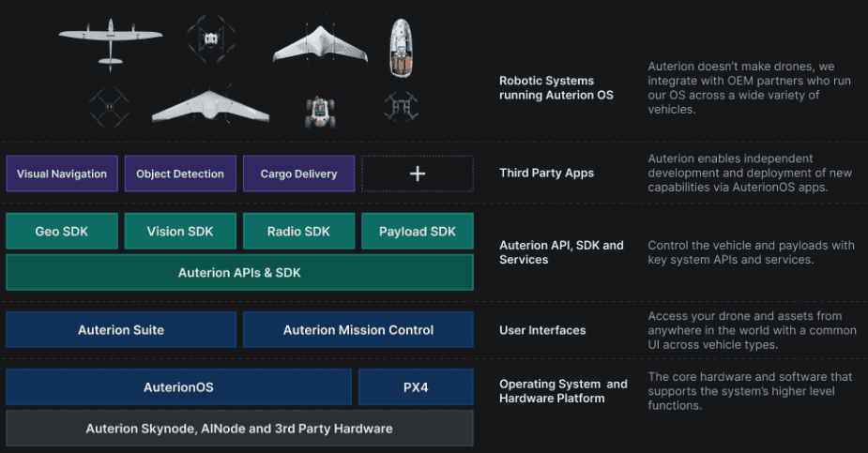Click the AuterionOS block
The width and height of the screenshot is (868, 453).
pyautogui.click(x=179, y=387)
